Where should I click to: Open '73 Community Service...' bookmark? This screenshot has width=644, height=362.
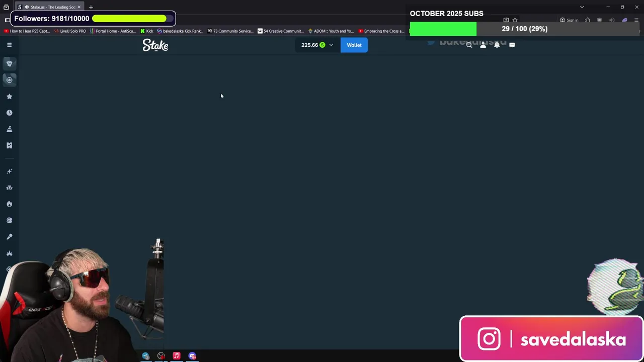[x=230, y=31]
